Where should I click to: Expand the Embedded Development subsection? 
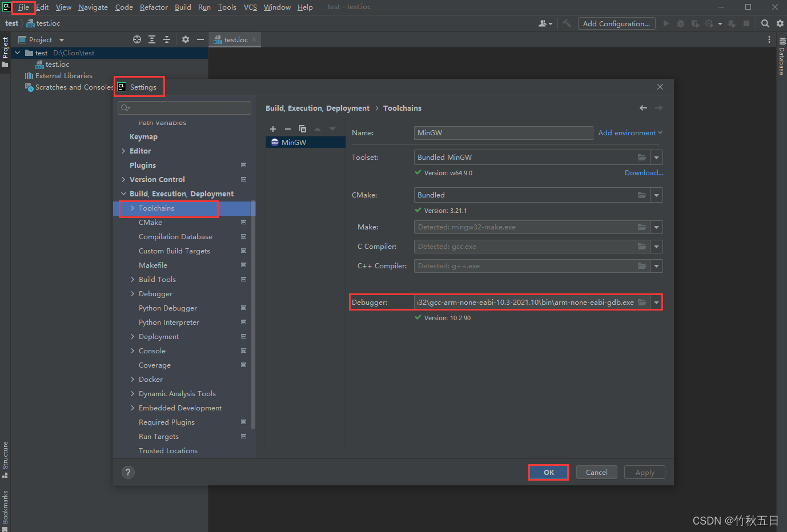click(x=132, y=408)
